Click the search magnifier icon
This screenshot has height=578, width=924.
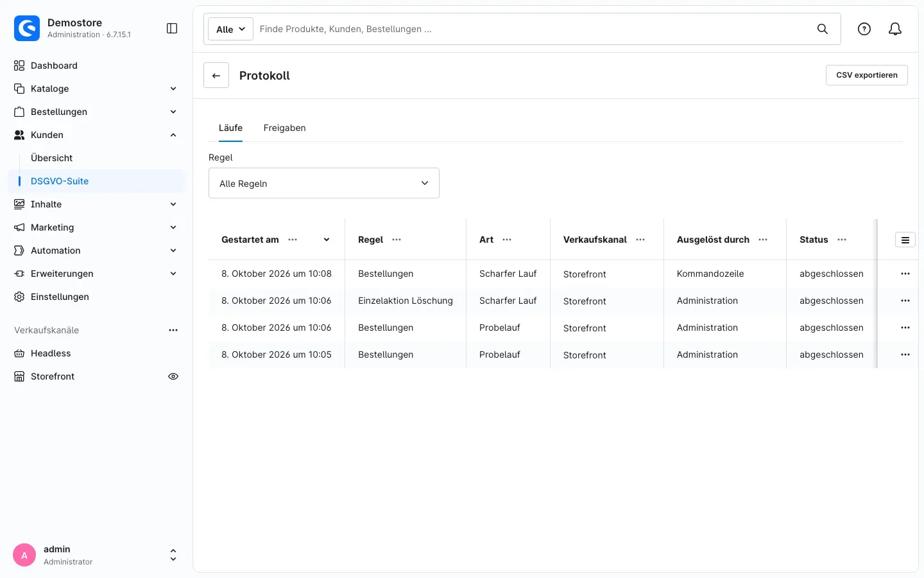coord(823,29)
